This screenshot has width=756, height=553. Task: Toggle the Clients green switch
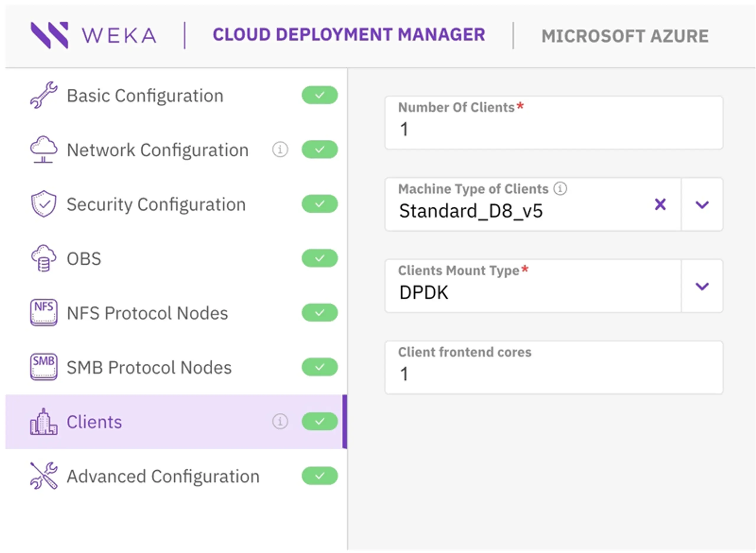pyautogui.click(x=320, y=422)
